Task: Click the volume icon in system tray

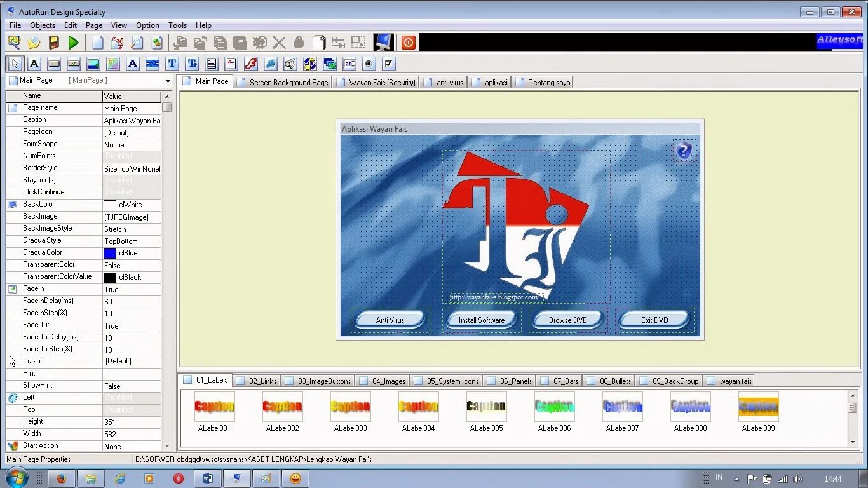Action: (797, 478)
